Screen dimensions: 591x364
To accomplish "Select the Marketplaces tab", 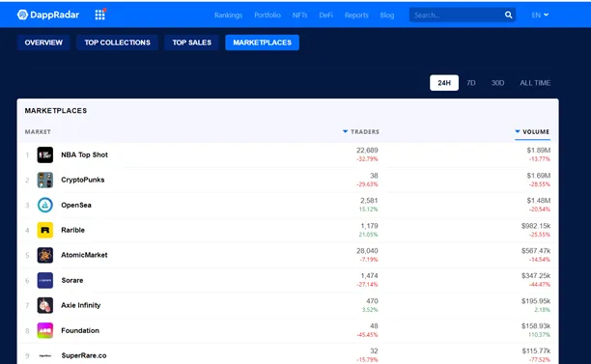I will coord(262,42).
